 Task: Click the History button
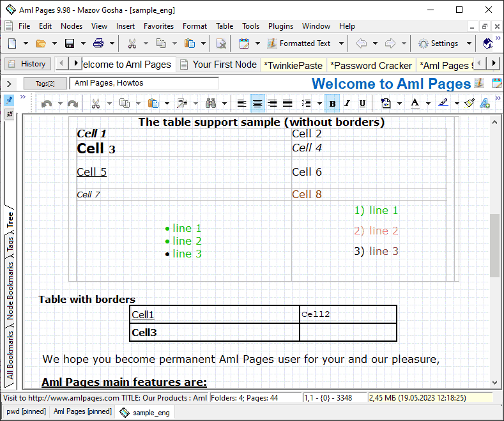point(27,64)
